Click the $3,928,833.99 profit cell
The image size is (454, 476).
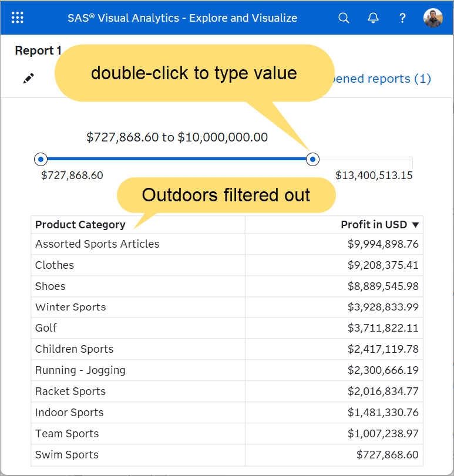334,307
